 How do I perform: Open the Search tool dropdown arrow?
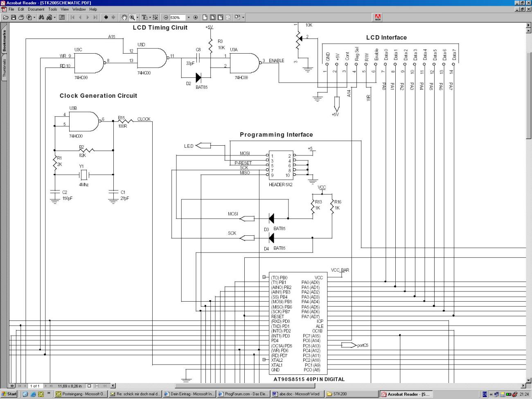pos(55,17)
